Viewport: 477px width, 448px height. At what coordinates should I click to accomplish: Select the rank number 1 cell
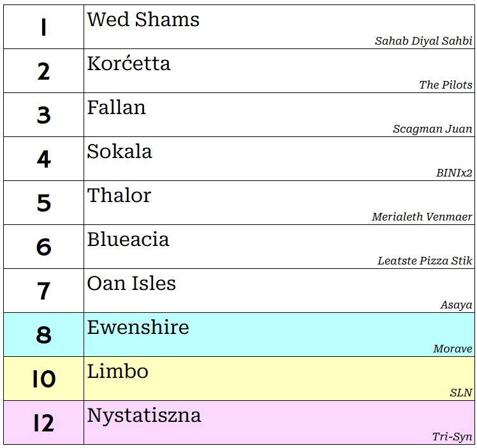(43, 27)
